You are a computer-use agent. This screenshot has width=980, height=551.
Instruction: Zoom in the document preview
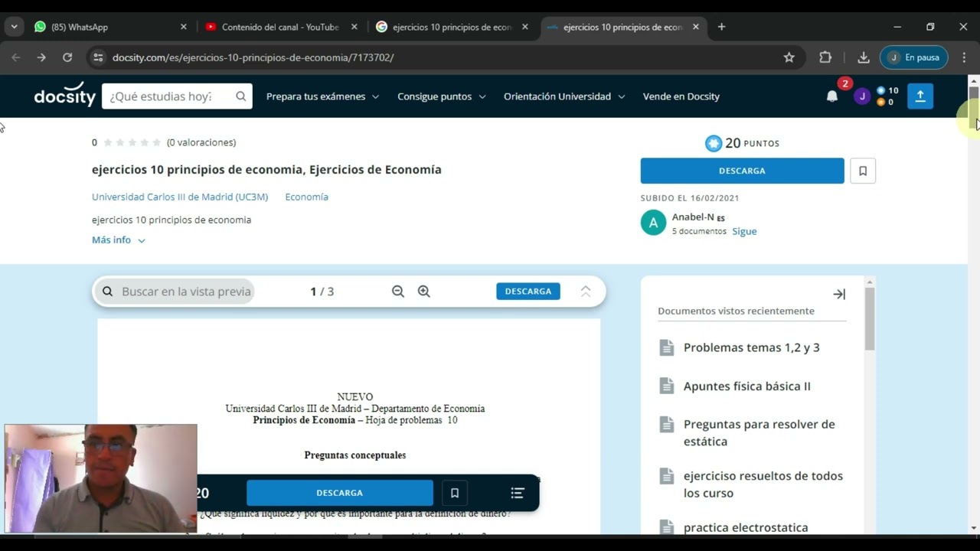point(424,292)
